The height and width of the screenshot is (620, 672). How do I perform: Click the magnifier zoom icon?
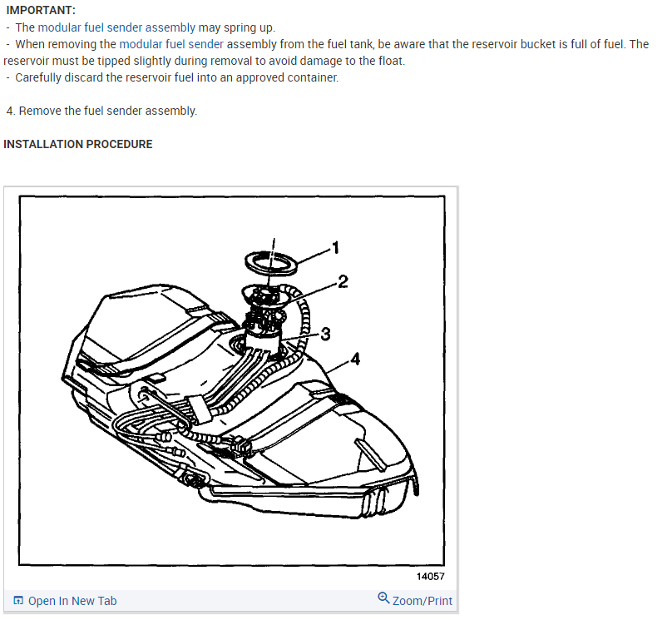click(383, 598)
